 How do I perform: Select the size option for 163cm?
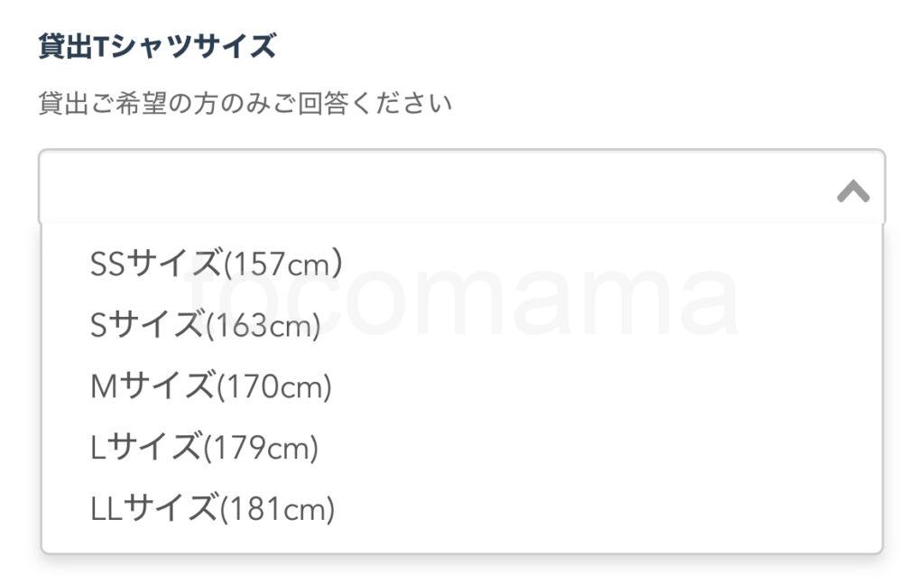pyautogui.click(x=206, y=325)
